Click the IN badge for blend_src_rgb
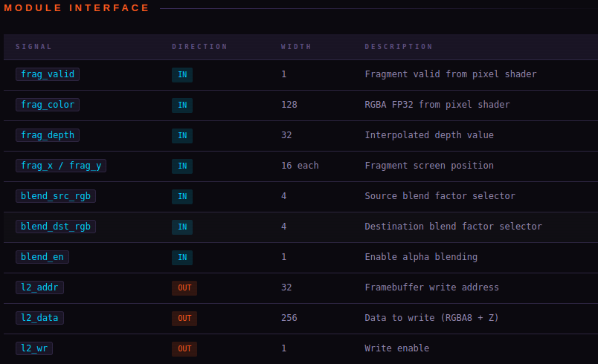Image resolution: width=598 pixels, height=364 pixels. point(182,196)
